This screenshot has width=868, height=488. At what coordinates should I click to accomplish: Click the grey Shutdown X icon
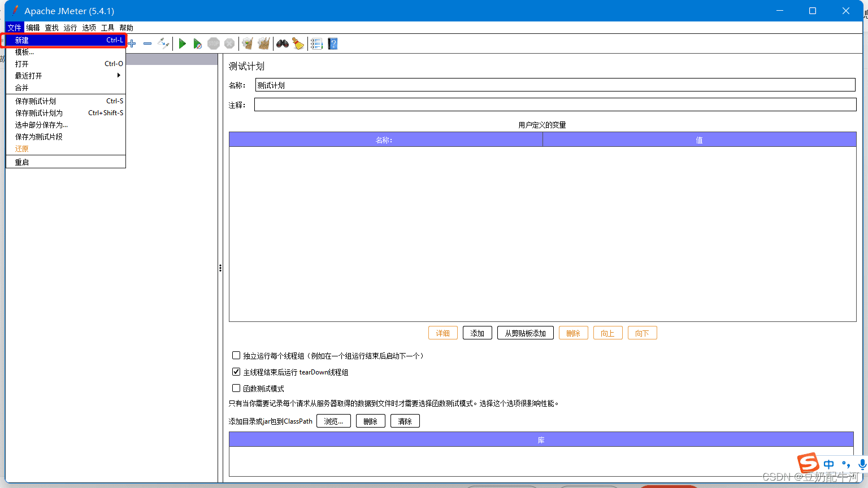(229, 43)
